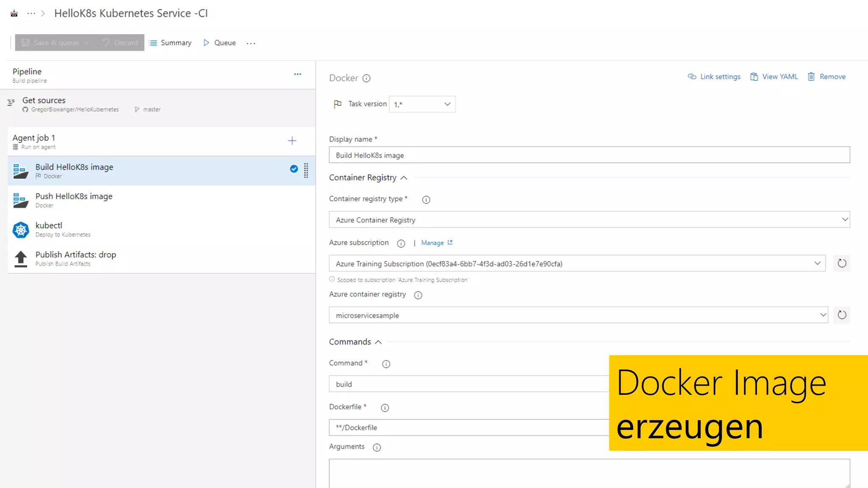The height and width of the screenshot is (488, 868).
Task: Open the Azure subscription dropdown
Action: (x=577, y=263)
